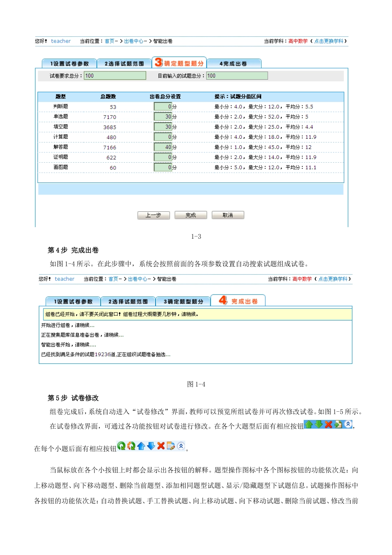
Task: Click the 判断题 row label
Action: [61, 107]
